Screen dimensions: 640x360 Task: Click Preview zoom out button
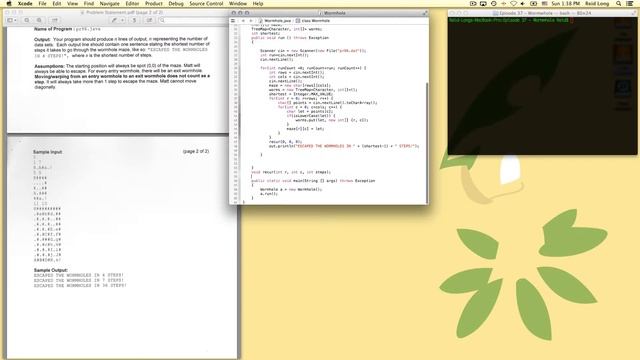(27, 20)
